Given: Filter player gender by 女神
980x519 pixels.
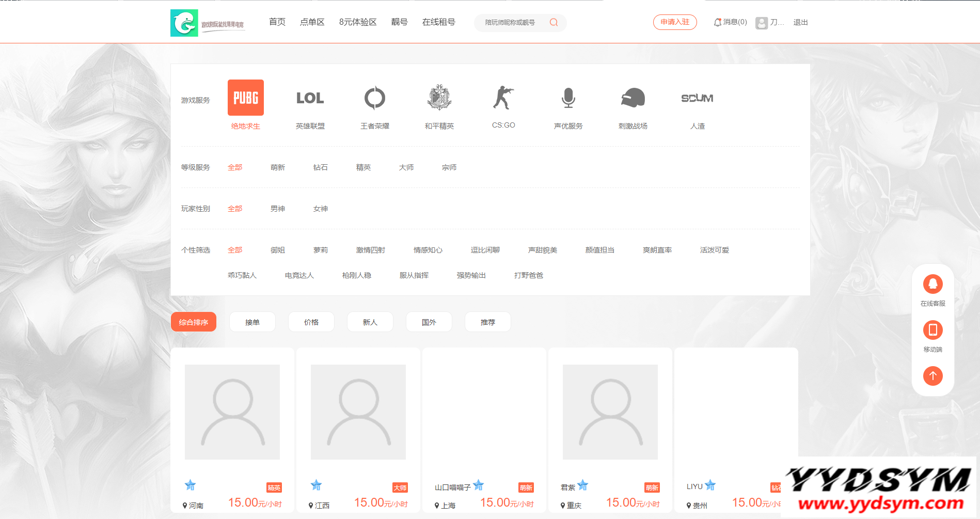Looking at the screenshot, I should click(x=320, y=209).
